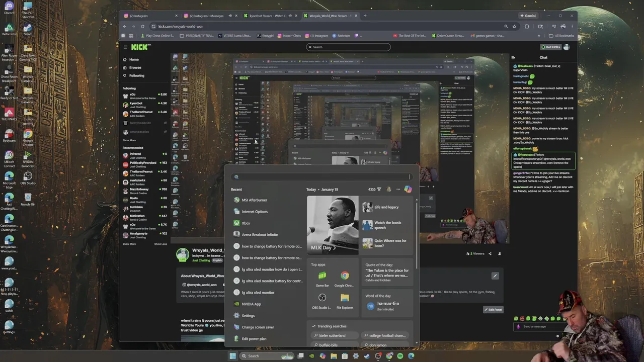The height and width of the screenshot is (362, 644).
Task: Launch OBS Studio from Top apps
Action: pos(322,301)
